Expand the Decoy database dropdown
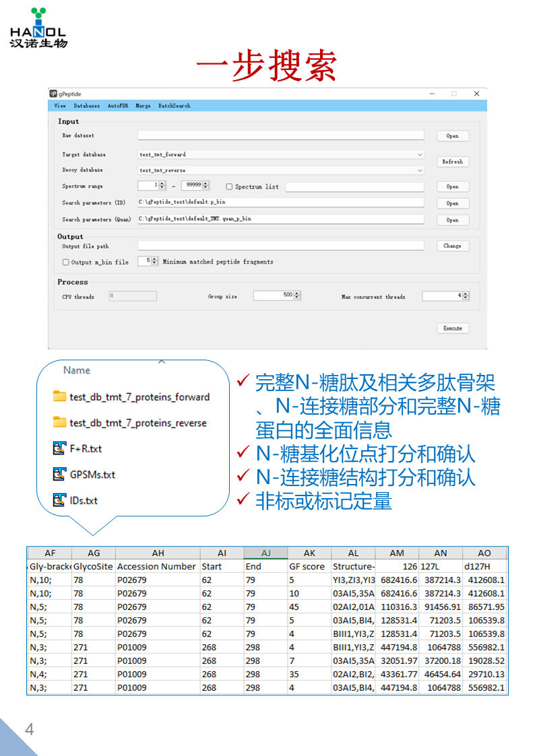This screenshot has width=535, height=756. coord(420,170)
